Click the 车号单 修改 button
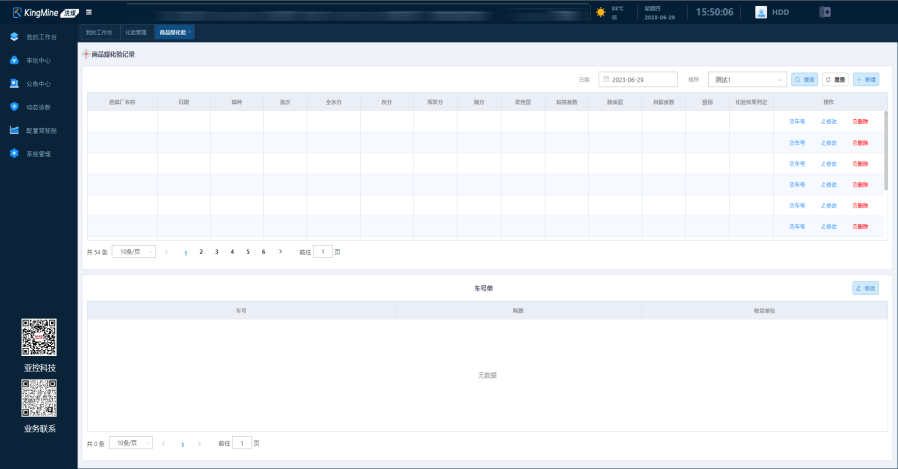The width and height of the screenshot is (898, 469). (x=865, y=289)
